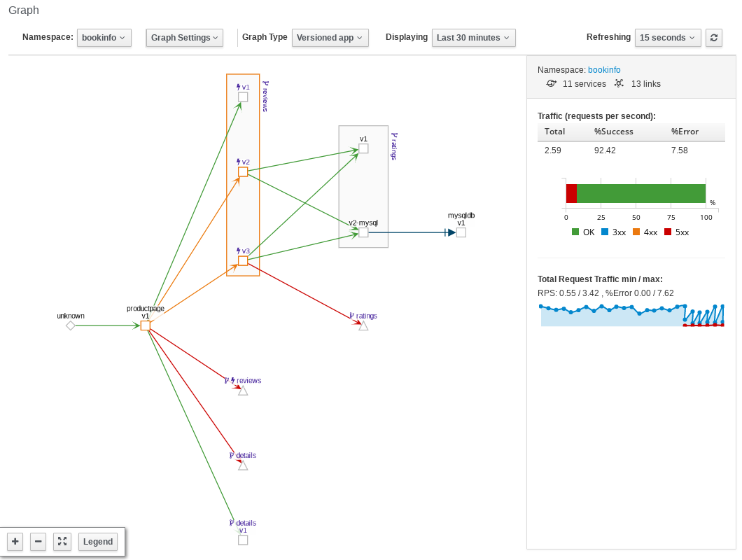The image size is (742, 560).
Task: Click the services globe icon in side panel
Action: (551, 83)
